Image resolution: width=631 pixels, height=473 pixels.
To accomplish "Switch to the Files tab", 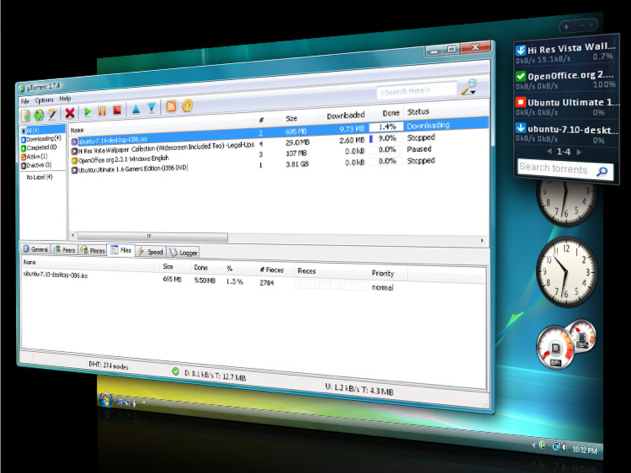I will [x=121, y=250].
